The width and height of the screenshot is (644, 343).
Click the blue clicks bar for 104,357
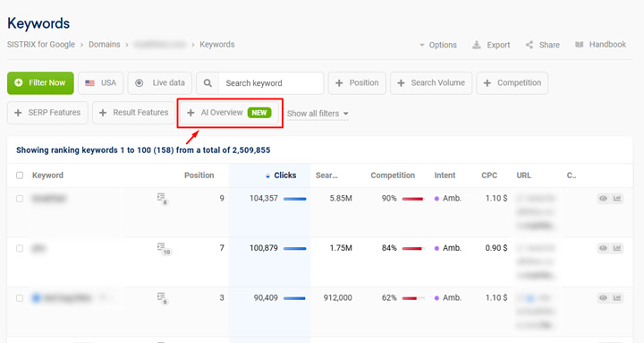click(x=295, y=199)
